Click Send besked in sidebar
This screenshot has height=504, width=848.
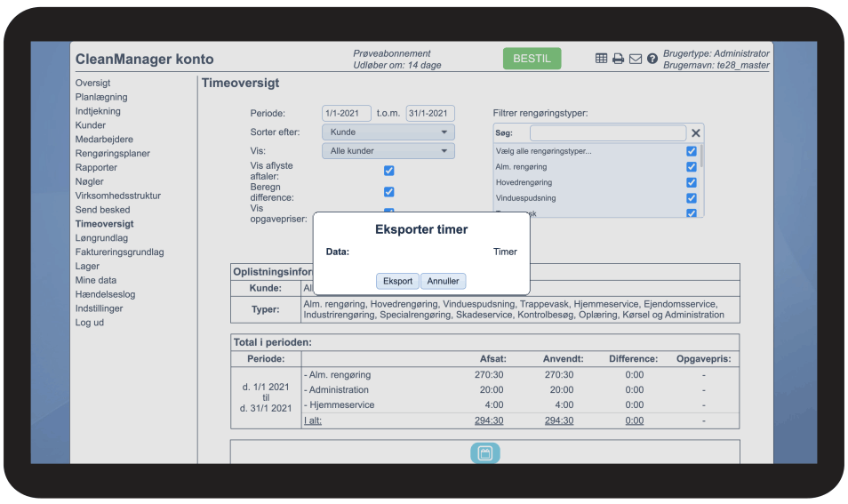[102, 209]
